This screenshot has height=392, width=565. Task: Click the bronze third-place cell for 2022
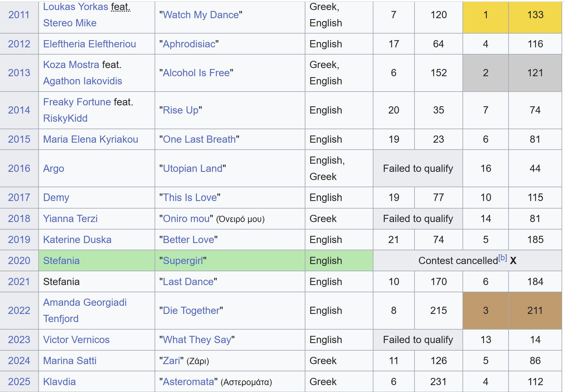tap(485, 310)
